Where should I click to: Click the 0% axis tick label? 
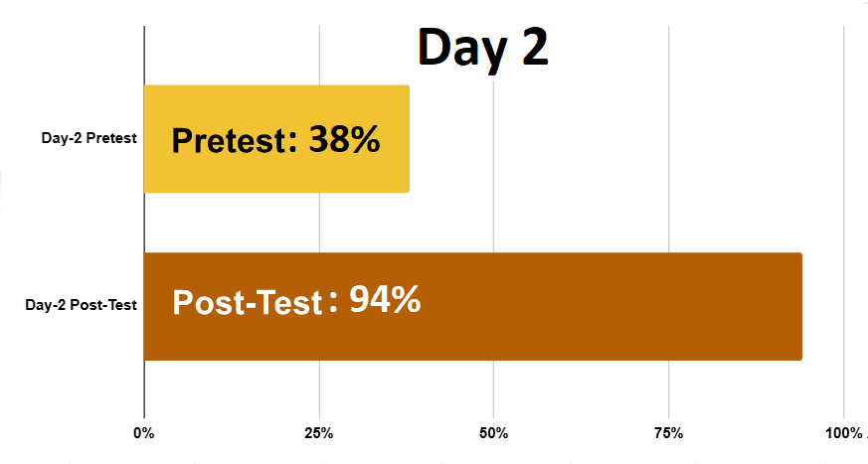click(144, 433)
